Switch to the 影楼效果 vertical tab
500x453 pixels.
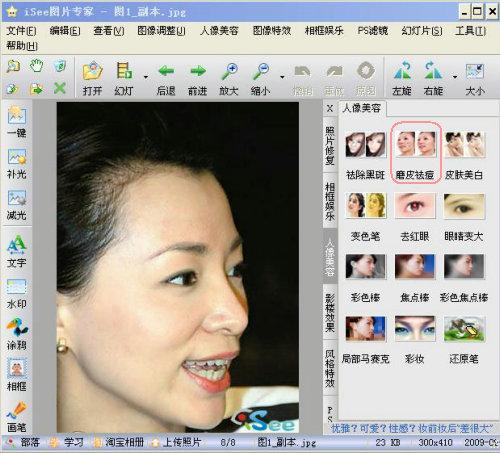point(330,312)
